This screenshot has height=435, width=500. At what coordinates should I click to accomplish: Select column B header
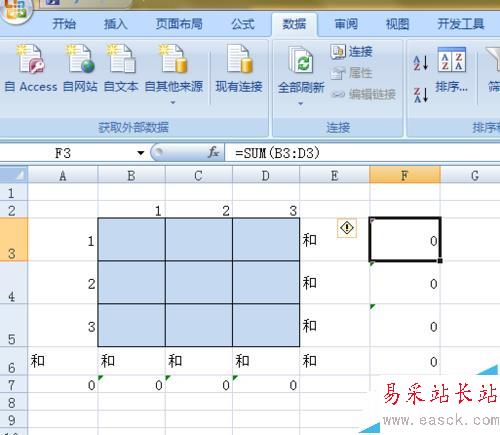coord(131,175)
